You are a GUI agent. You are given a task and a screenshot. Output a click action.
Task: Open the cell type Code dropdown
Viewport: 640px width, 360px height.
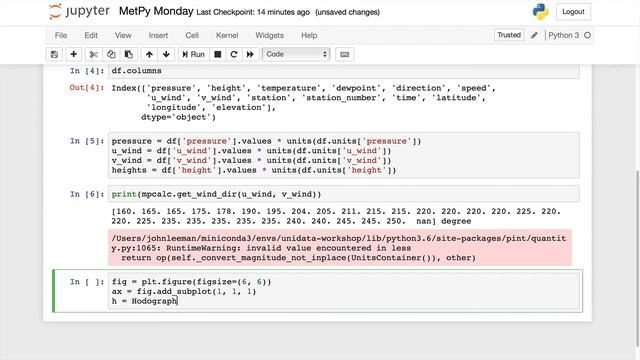pos(296,54)
